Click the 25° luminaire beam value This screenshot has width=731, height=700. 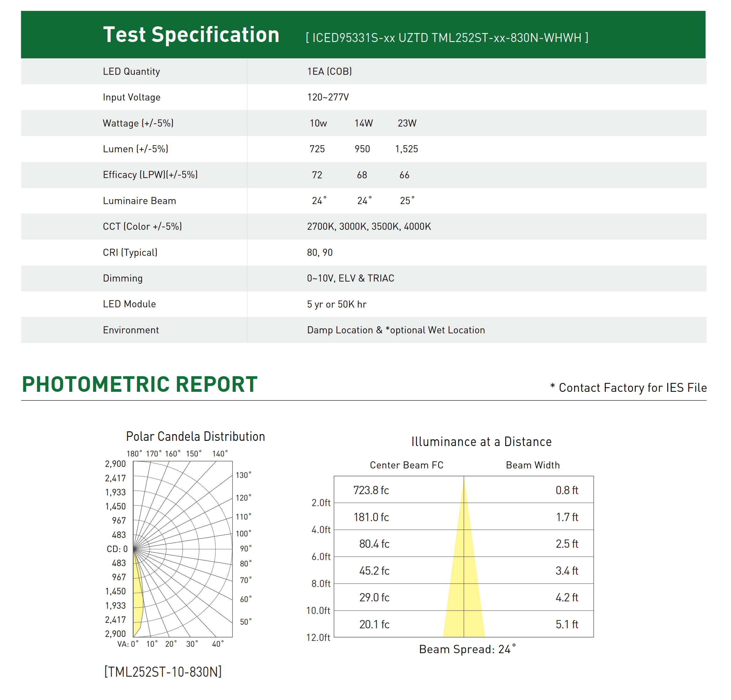(x=407, y=201)
